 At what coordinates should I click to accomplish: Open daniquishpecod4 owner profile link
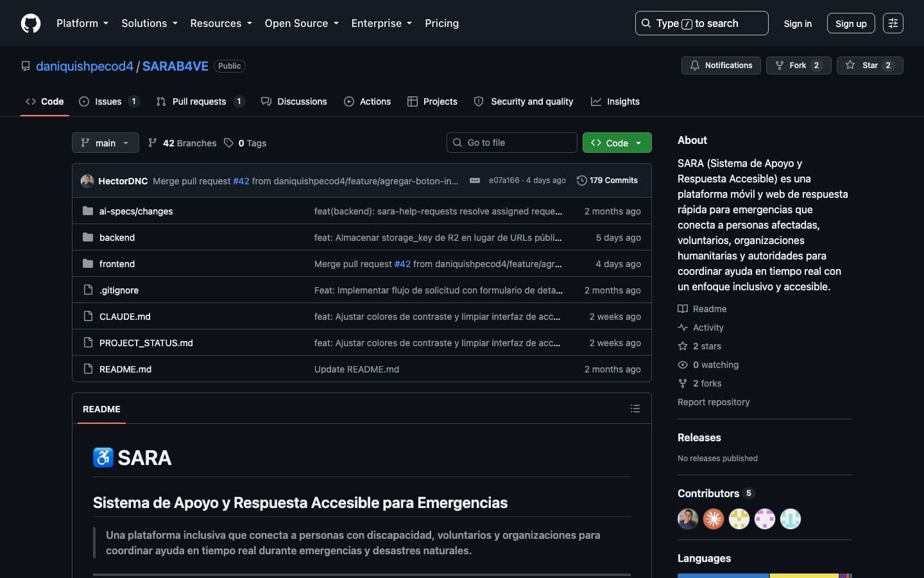coord(85,66)
